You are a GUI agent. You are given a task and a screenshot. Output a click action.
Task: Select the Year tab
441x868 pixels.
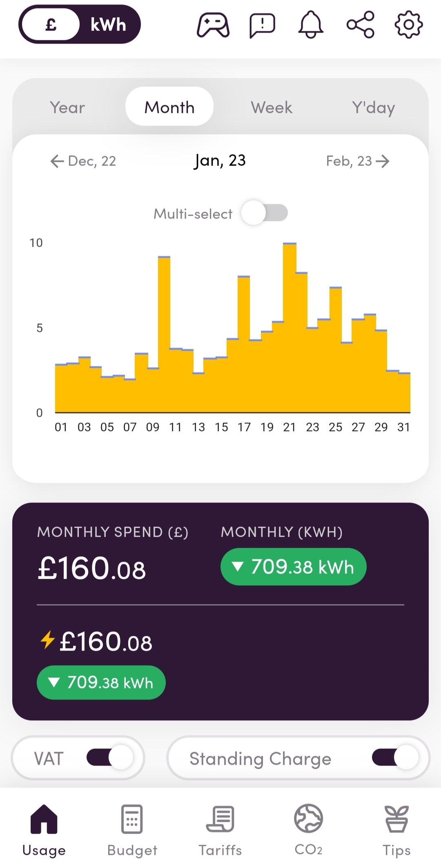coord(67,107)
